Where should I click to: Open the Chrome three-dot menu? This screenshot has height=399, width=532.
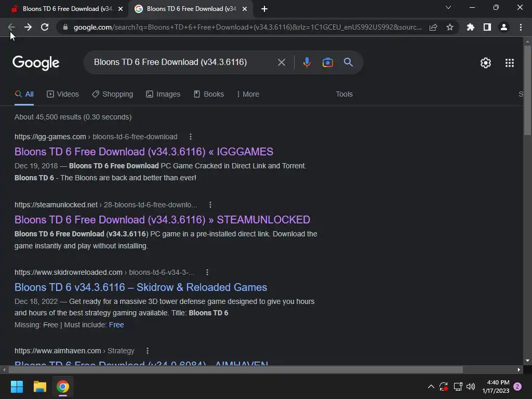click(x=521, y=27)
